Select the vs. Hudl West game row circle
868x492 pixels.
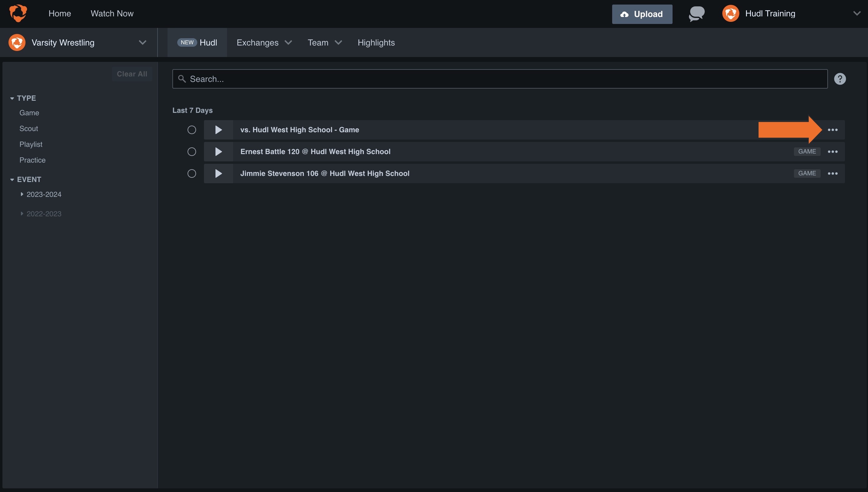pos(192,130)
